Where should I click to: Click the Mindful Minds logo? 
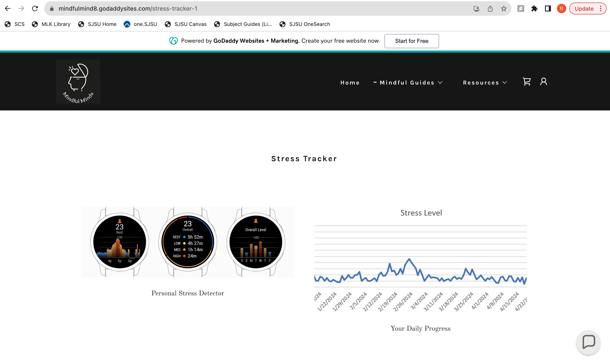click(x=78, y=82)
